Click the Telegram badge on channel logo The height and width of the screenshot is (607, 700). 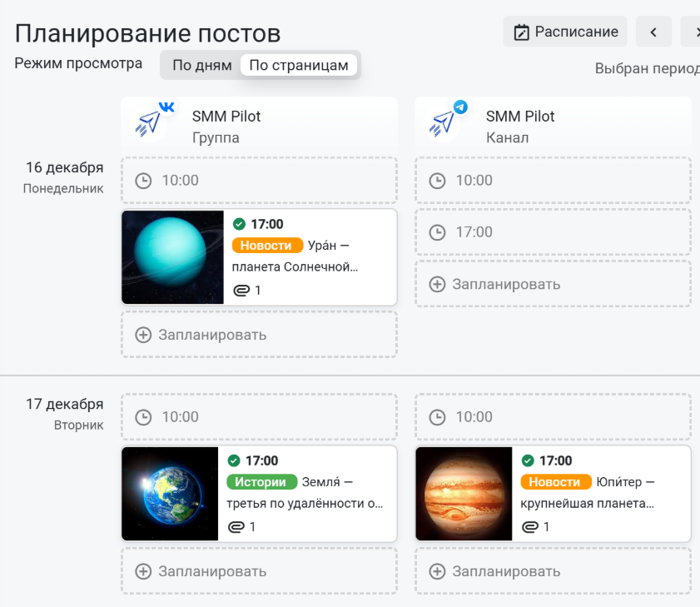(461, 107)
